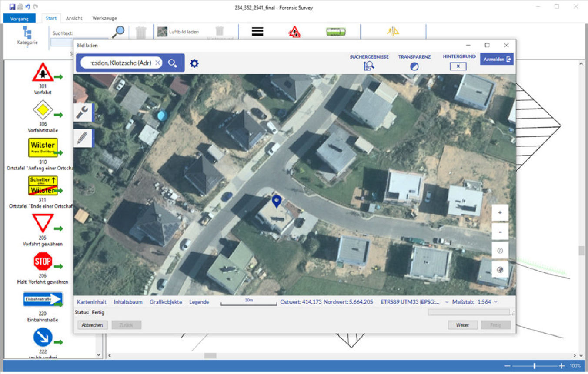Viewport: 588px width, 374px height.
Task: Clear the address search field with X
Action: coord(157,63)
